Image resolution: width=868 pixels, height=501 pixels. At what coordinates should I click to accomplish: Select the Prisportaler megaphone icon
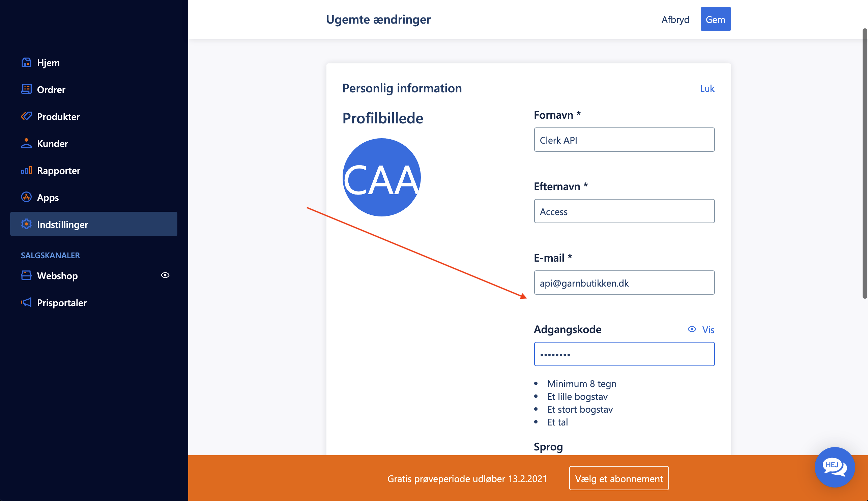[x=27, y=302]
